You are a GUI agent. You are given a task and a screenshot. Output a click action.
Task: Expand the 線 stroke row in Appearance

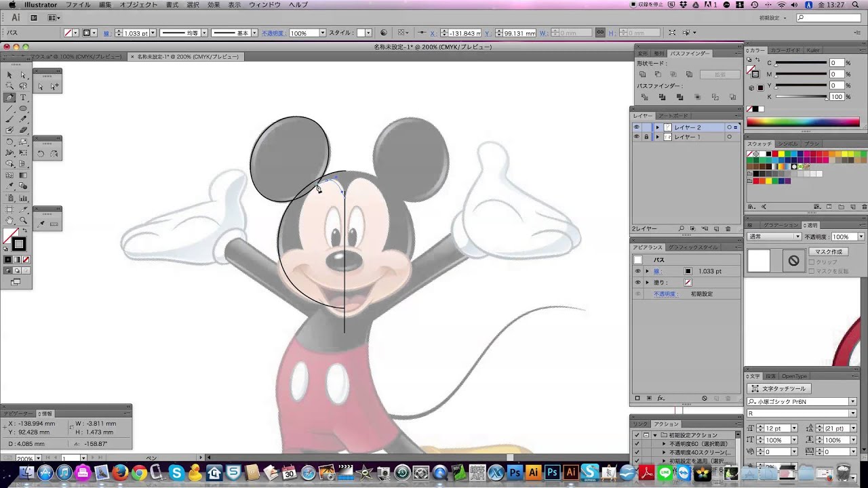point(647,271)
